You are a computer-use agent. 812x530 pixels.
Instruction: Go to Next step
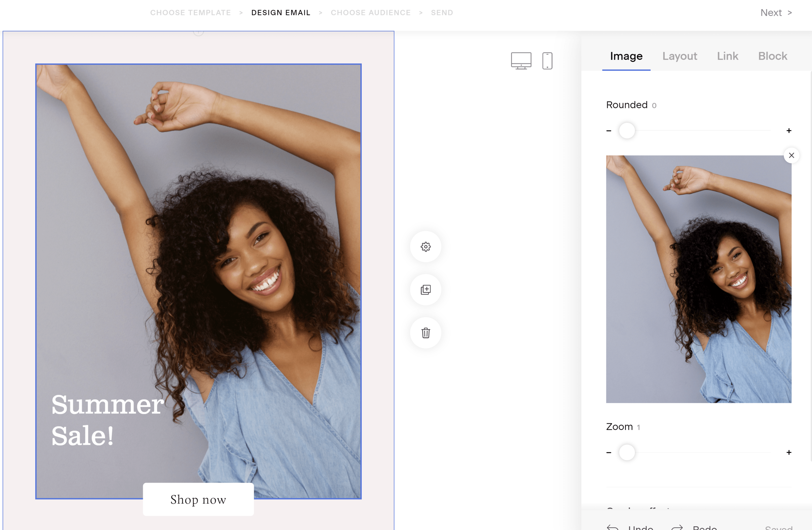[776, 13]
